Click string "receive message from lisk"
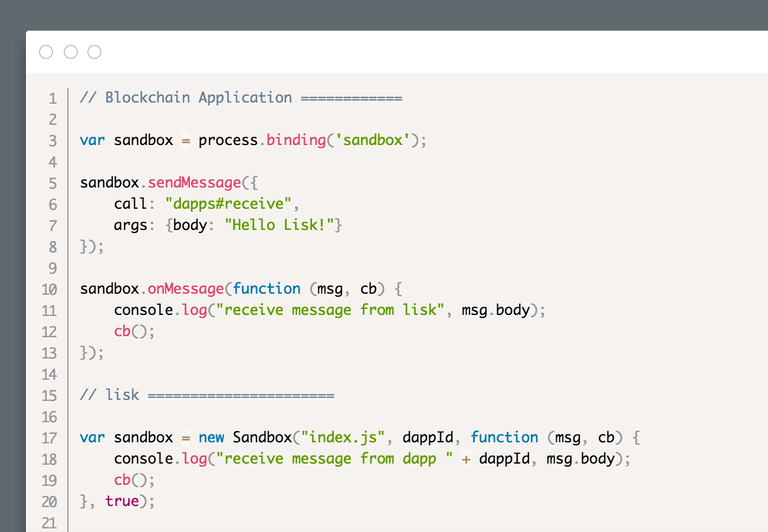768x532 pixels. [x=330, y=310]
